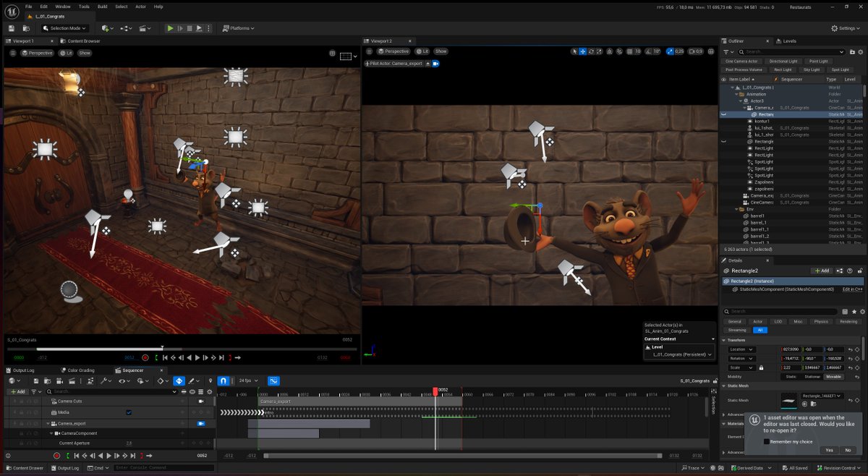The image size is (868, 476).
Task: Click the Point Light filter button
Action: click(818, 61)
